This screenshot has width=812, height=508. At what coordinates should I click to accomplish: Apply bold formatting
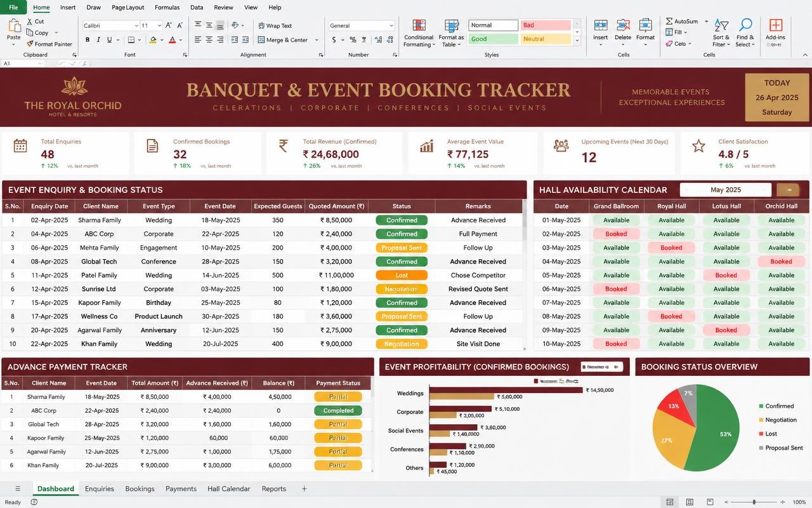(x=88, y=40)
